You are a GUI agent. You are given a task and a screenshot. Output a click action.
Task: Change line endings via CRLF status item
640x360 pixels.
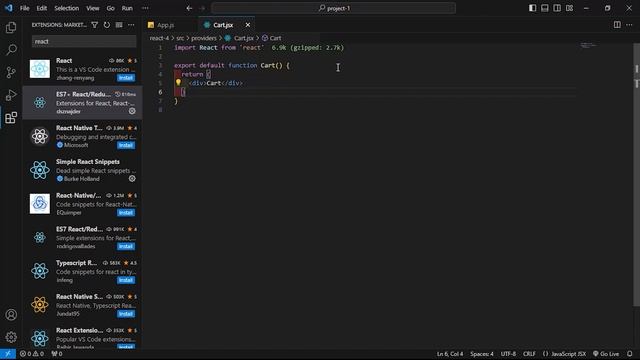point(529,354)
